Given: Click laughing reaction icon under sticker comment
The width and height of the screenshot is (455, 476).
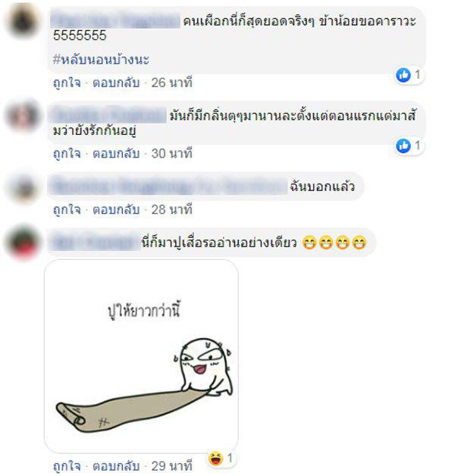Looking at the screenshot, I should coord(215,459).
